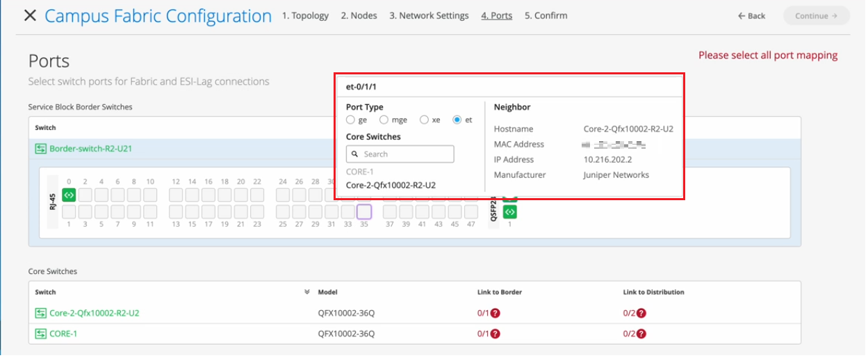
Task: Open the Core-2-Qfx10002-R2-U2 link in the table
Action: click(94, 313)
